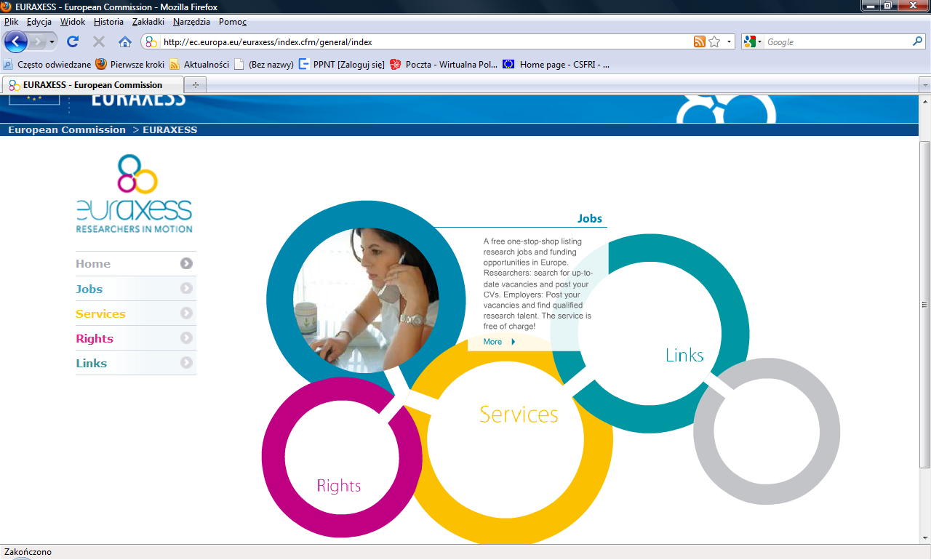Click the Jobs heading in the info panel
The height and width of the screenshot is (560, 931).
[x=590, y=218]
